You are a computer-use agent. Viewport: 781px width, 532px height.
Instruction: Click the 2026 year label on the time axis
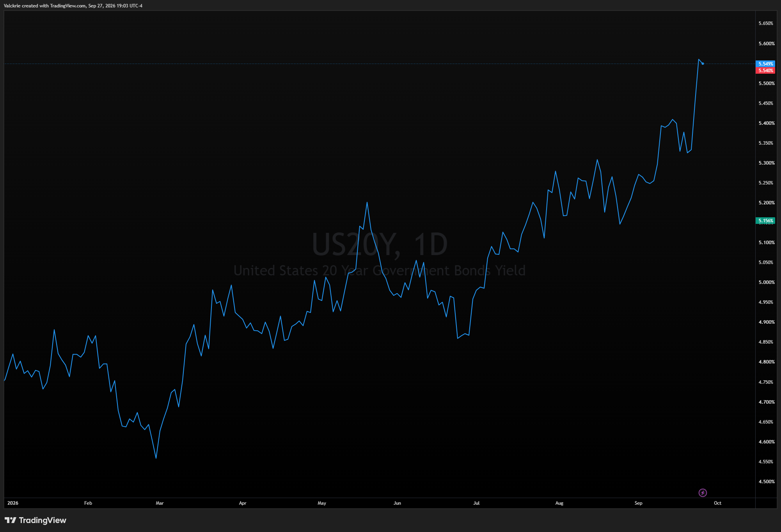point(13,503)
